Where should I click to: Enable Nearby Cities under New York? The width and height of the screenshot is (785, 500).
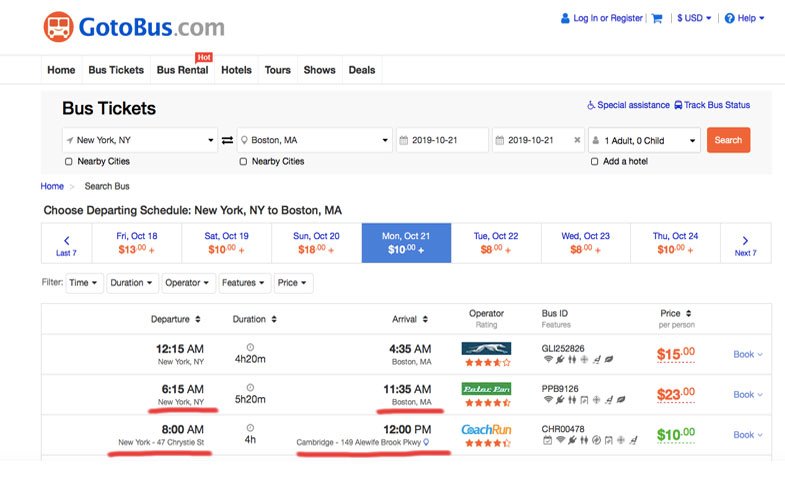tap(69, 161)
